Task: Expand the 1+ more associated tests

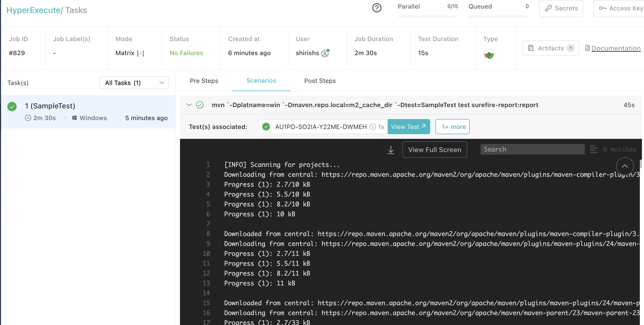Action: pos(452,127)
